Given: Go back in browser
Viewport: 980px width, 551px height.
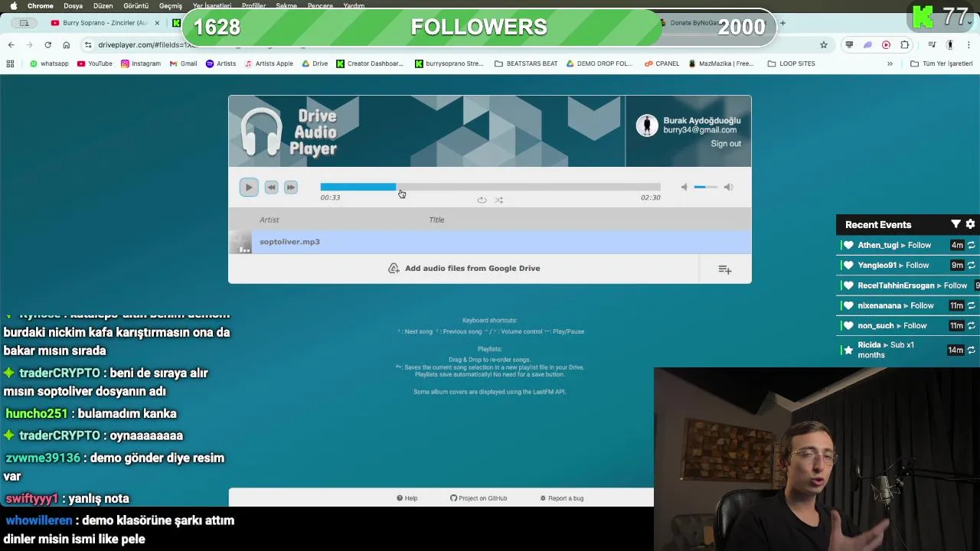Looking at the screenshot, I should (11, 44).
